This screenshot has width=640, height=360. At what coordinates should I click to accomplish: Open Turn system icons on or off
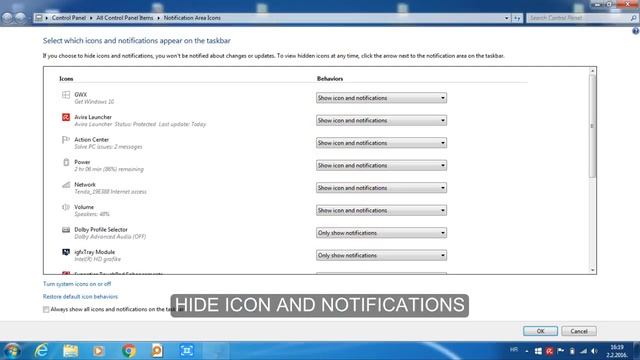[x=77, y=284]
